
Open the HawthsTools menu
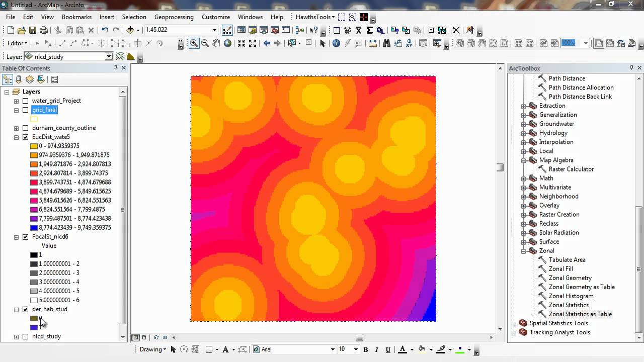[x=315, y=17]
